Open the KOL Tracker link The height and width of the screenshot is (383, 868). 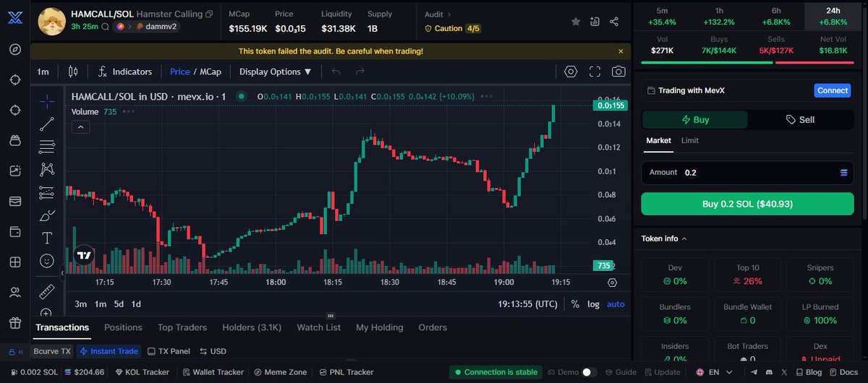coord(142,372)
